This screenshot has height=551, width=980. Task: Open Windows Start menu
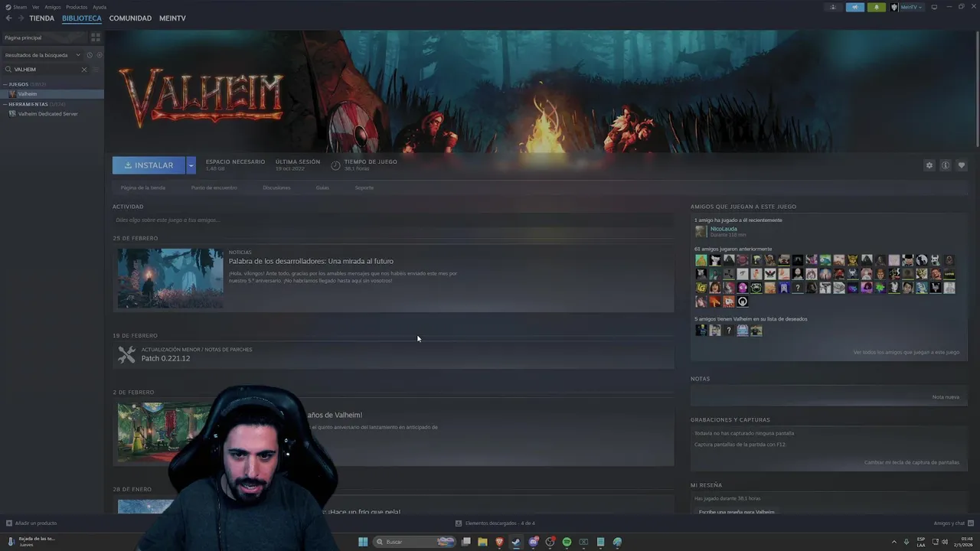[363, 542]
